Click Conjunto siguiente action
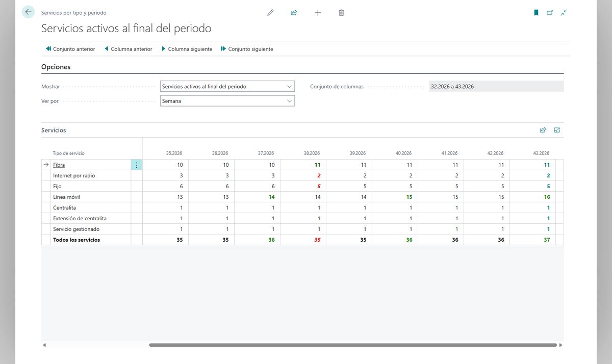The height and width of the screenshot is (364, 612). tap(247, 49)
